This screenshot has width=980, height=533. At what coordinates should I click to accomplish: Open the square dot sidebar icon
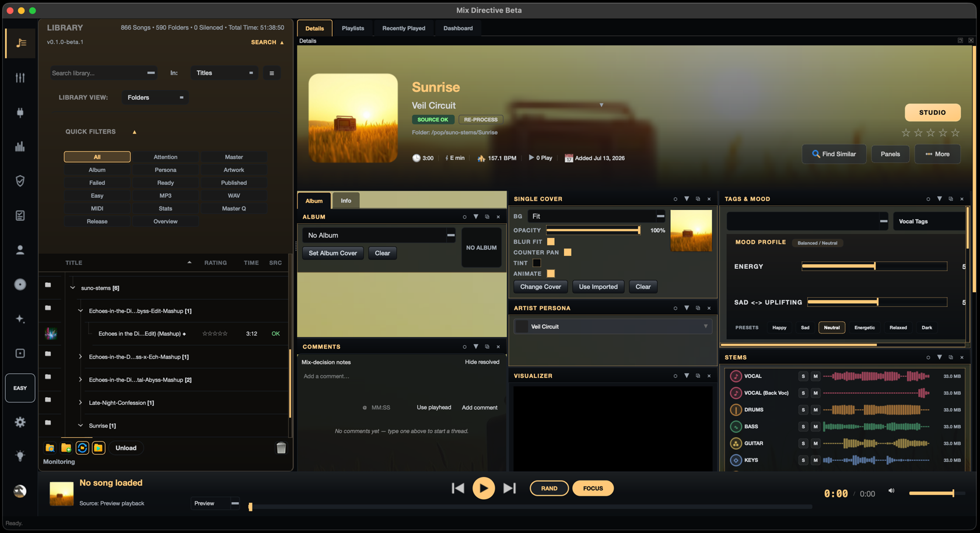tap(20, 353)
